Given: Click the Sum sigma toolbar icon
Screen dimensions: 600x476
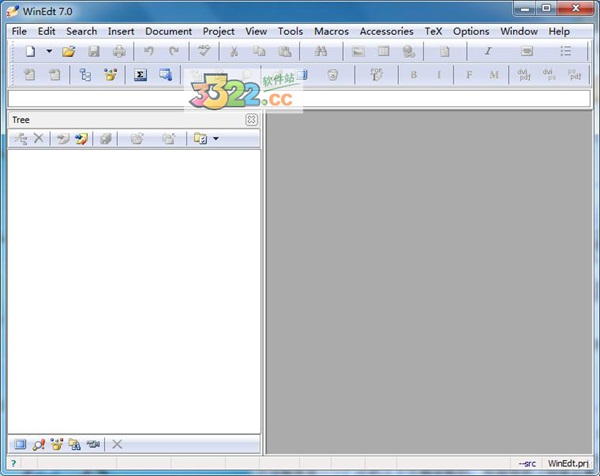Looking at the screenshot, I should 141,75.
